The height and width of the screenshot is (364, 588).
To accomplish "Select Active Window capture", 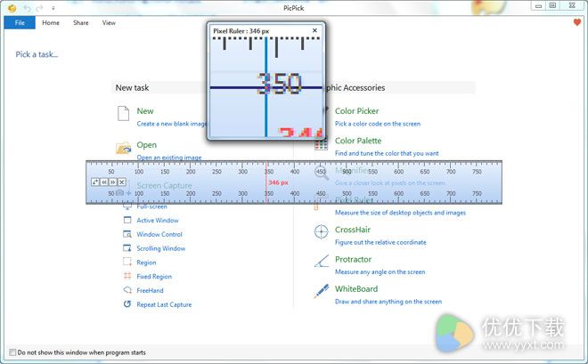I will [158, 220].
